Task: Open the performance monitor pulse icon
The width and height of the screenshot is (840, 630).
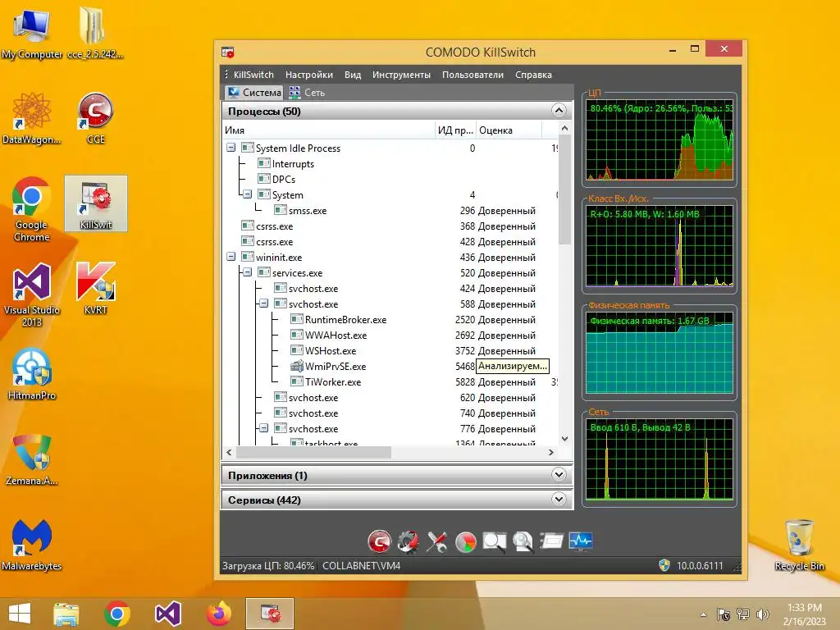Action: [581, 541]
